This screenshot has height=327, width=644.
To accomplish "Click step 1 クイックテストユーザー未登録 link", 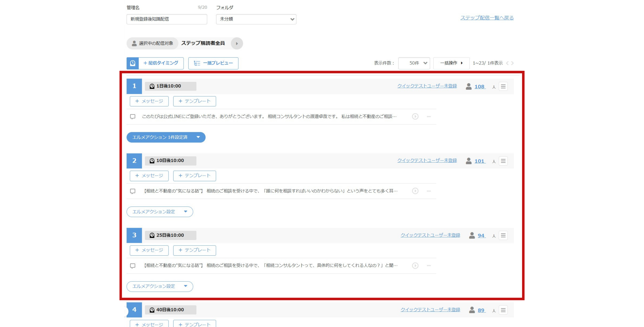I will coord(427,86).
